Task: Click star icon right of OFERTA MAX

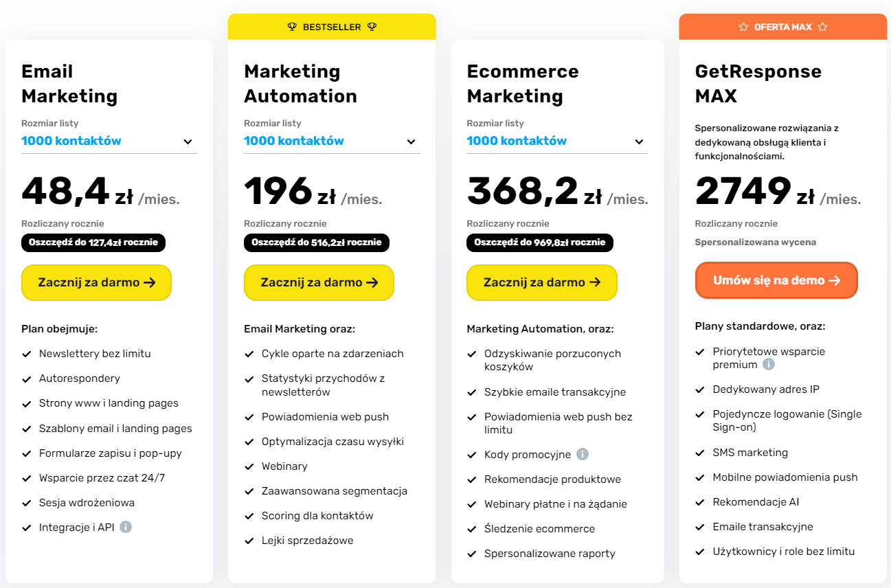Action: coord(823,27)
